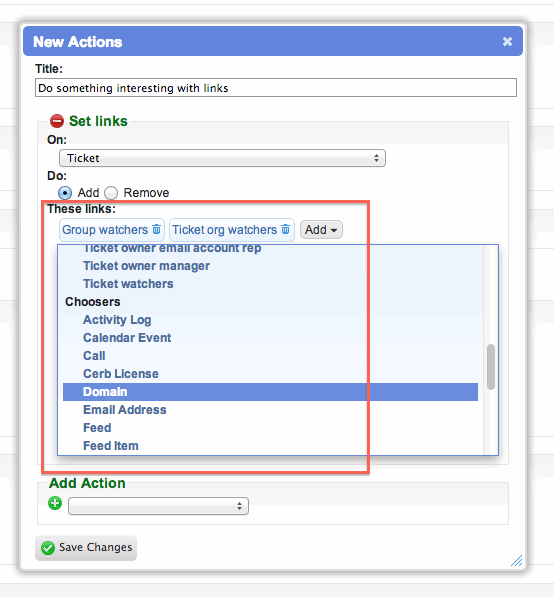The height and width of the screenshot is (597, 554).
Task: Open the Add Action select box
Action: [x=158, y=506]
